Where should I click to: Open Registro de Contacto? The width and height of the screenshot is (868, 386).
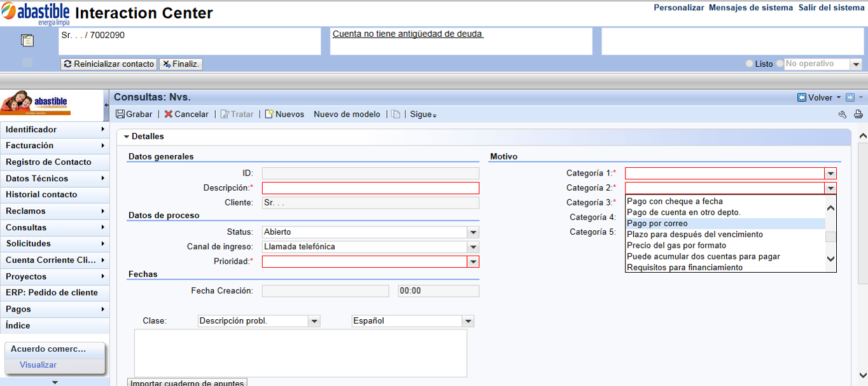(55, 162)
